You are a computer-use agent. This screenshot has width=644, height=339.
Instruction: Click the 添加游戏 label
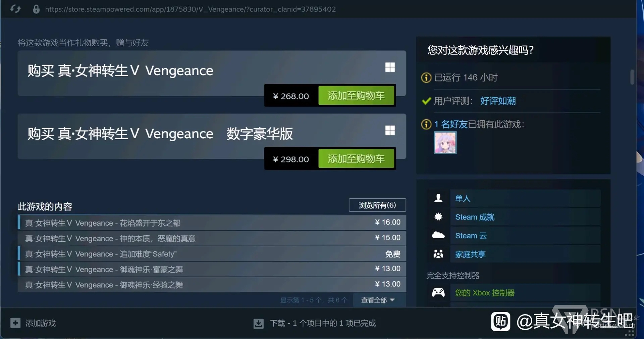tap(41, 323)
